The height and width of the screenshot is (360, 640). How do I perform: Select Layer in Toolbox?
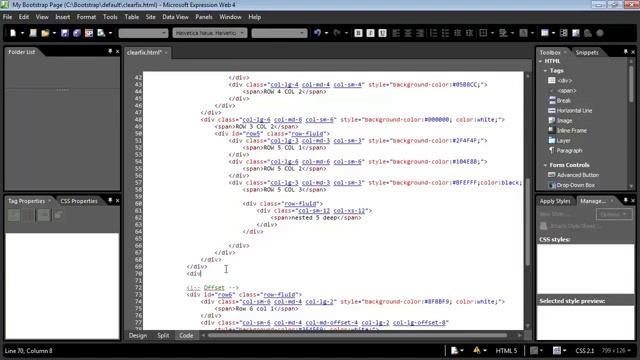559,140
